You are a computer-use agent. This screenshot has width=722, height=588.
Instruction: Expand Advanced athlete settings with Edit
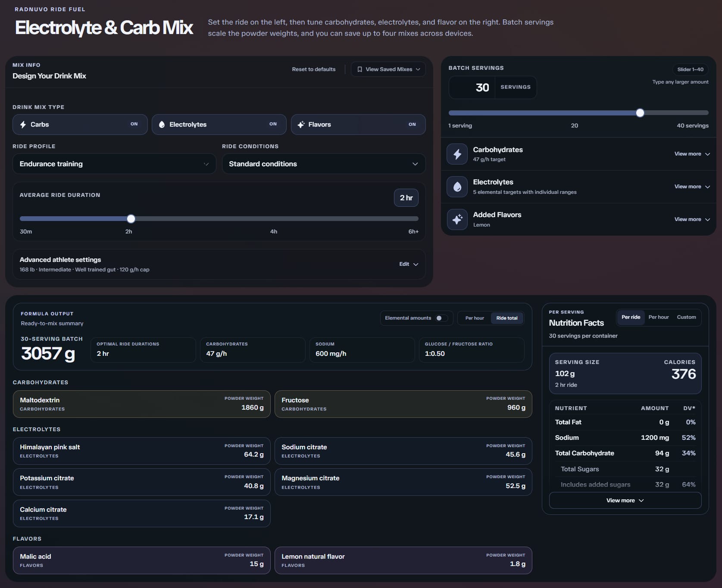click(408, 264)
